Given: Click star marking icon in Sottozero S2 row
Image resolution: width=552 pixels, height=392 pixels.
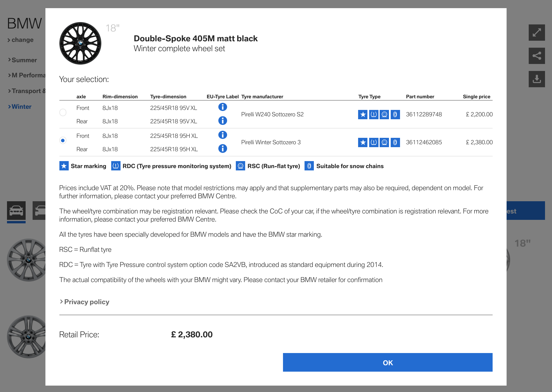Looking at the screenshot, I should click(363, 115).
